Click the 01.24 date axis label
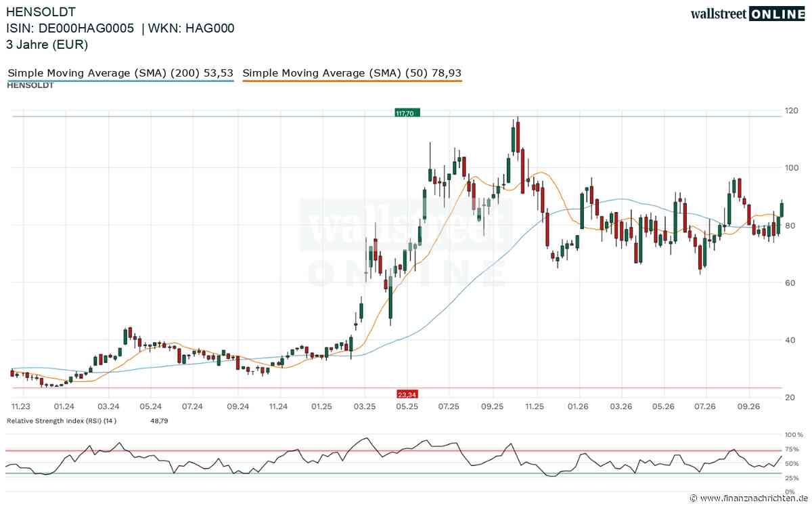 tap(64, 406)
